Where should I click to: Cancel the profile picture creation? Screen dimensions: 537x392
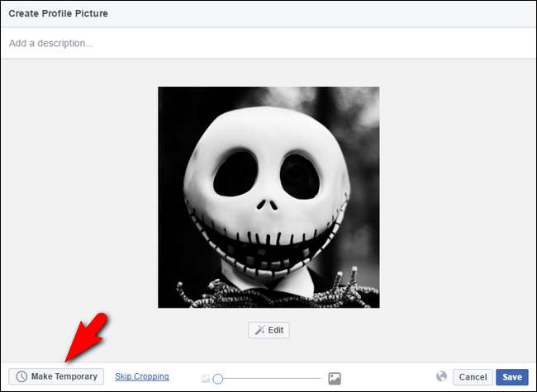pyautogui.click(x=473, y=377)
